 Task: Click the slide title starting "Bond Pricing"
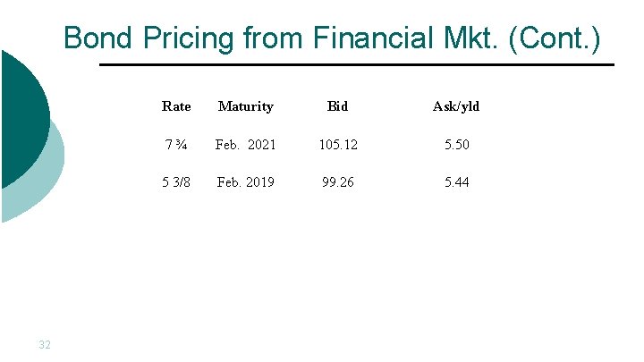click(332, 38)
